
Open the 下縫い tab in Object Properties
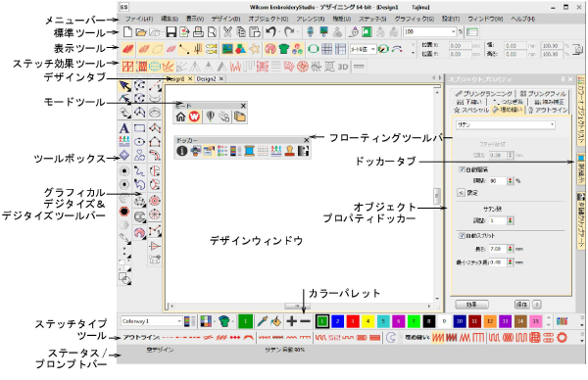[x=469, y=102]
